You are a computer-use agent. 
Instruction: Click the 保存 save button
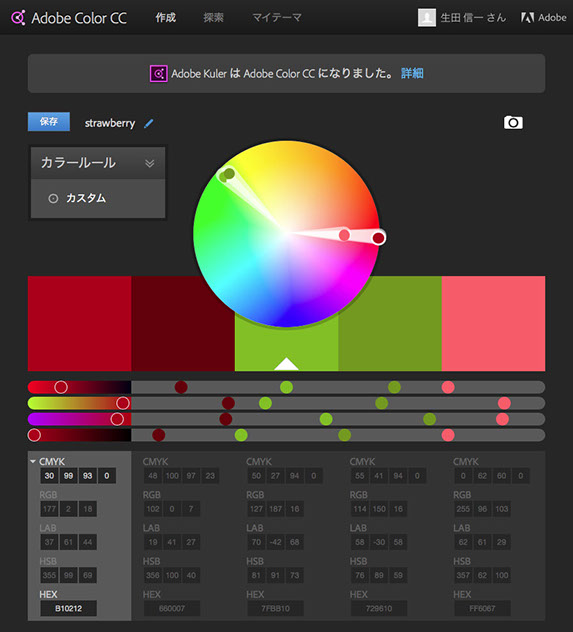pos(49,122)
